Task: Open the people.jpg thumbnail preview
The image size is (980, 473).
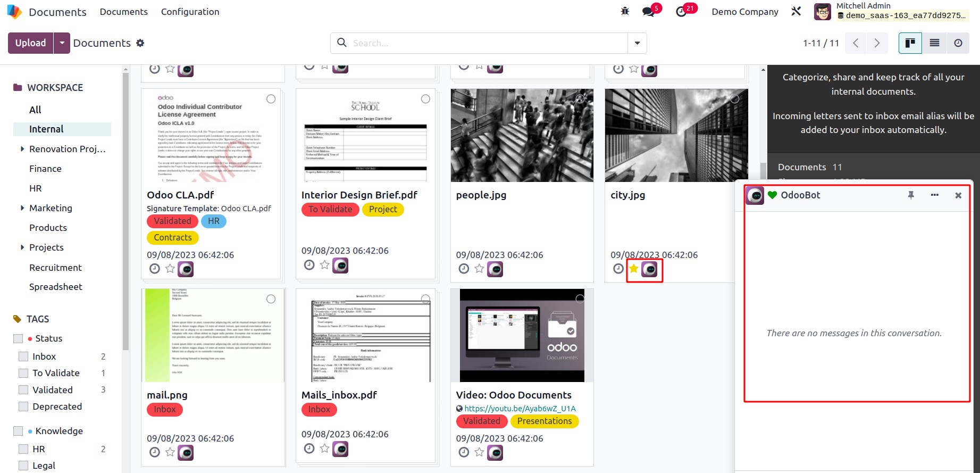Action: pyautogui.click(x=522, y=136)
